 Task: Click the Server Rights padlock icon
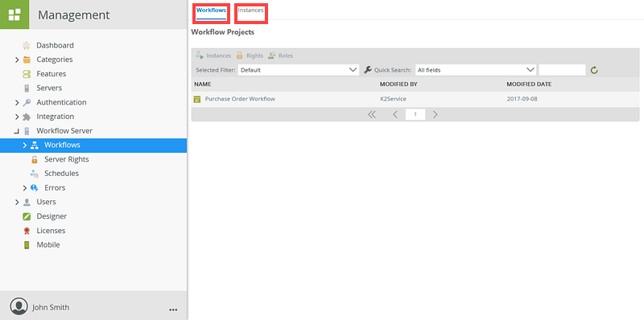click(x=35, y=159)
